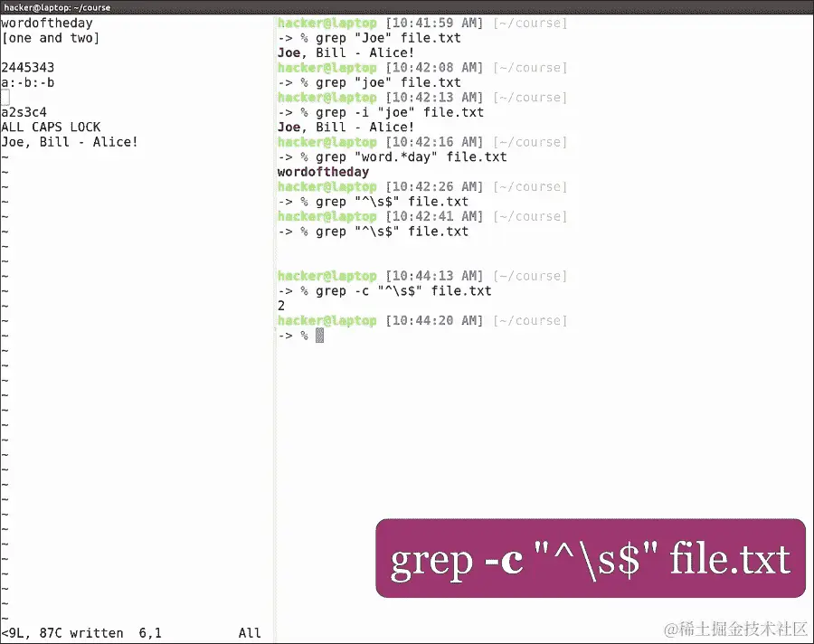
Task: Click the '6,1' cursor position indicator
Action: pyautogui.click(x=150, y=633)
